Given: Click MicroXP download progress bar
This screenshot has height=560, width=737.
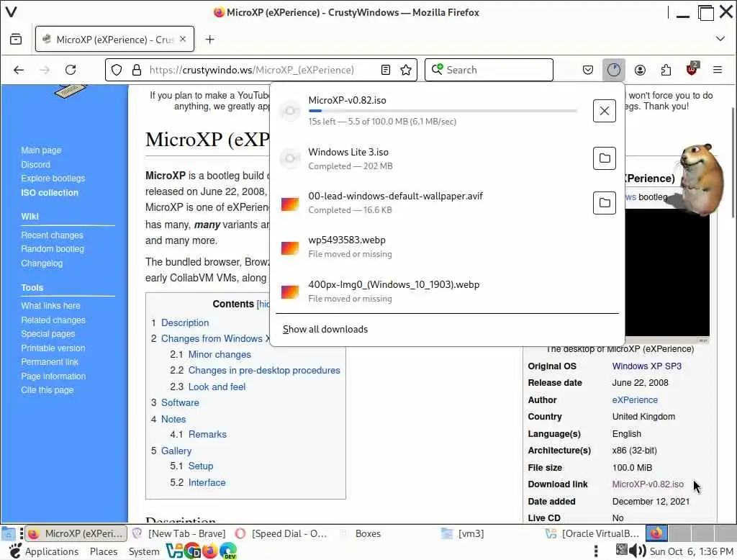Looking at the screenshot, I should [x=443, y=111].
